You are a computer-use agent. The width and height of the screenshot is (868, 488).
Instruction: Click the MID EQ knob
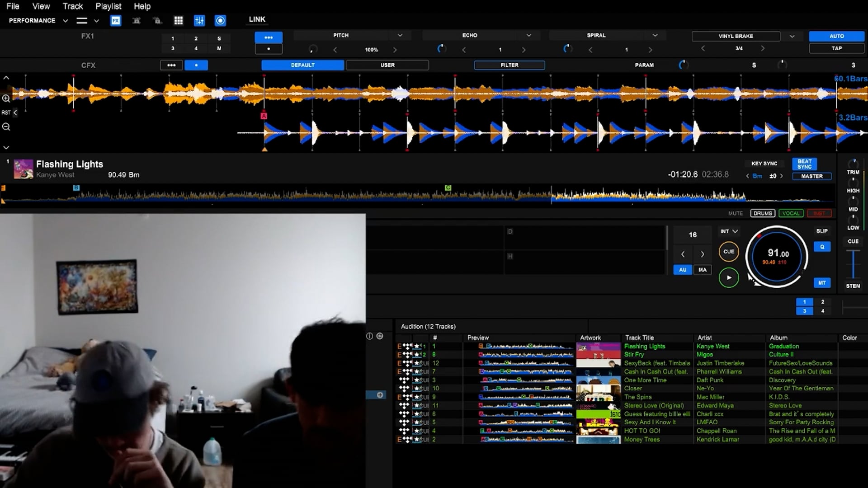pos(853,201)
